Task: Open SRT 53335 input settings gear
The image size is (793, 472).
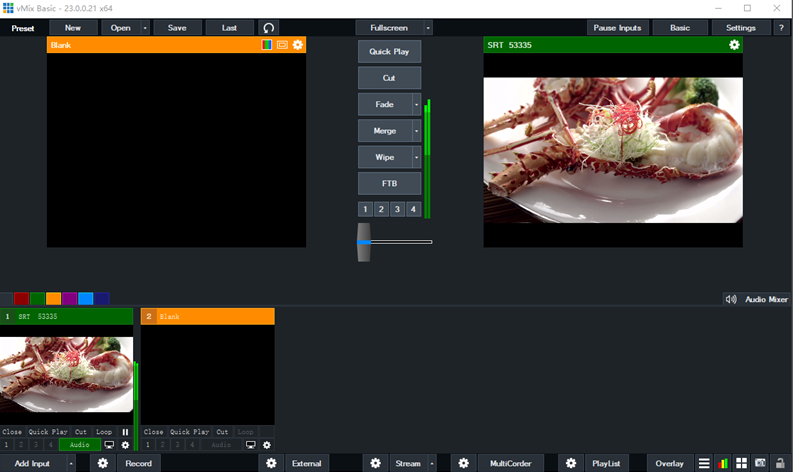Action: (x=125, y=445)
